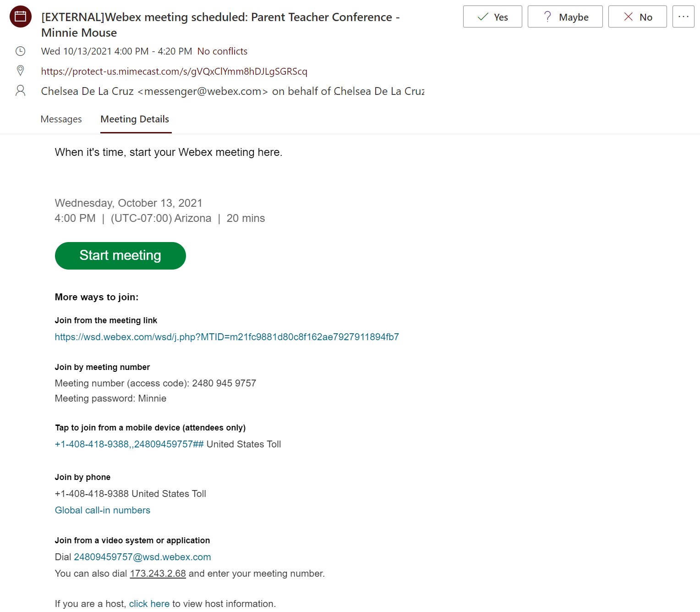Viewport: 700px width, 612px height.
Task: Switch to the Messages tab
Action: point(61,119)
